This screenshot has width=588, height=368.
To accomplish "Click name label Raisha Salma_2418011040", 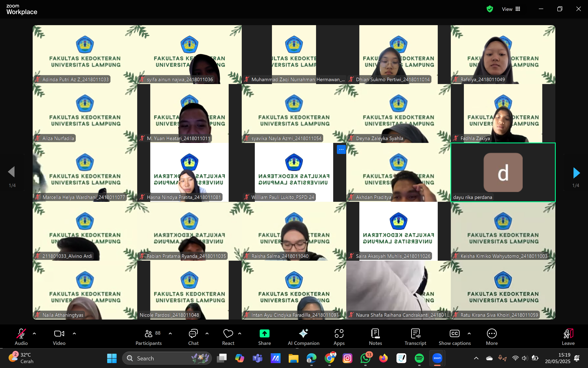I will tap(280, 256).
